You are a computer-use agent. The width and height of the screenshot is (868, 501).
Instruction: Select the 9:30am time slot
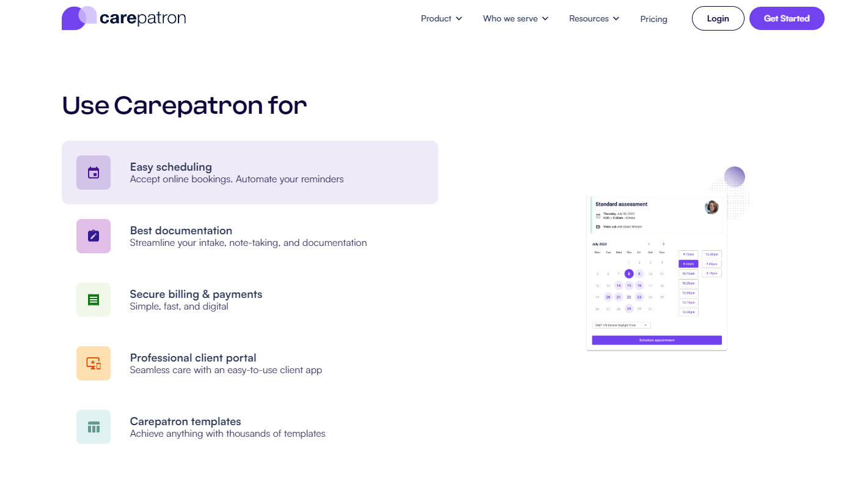(x=689, y=264)
